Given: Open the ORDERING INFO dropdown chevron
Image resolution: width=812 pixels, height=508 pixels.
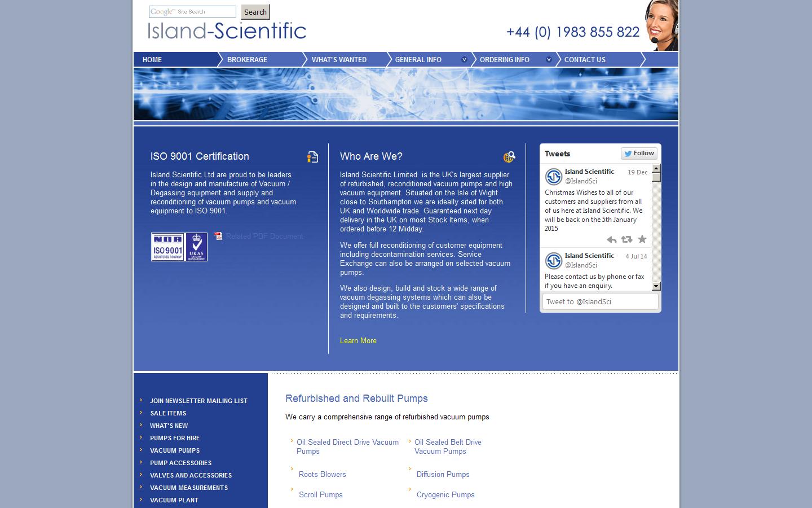Looking at the screenshot, I should click(549, 59).
